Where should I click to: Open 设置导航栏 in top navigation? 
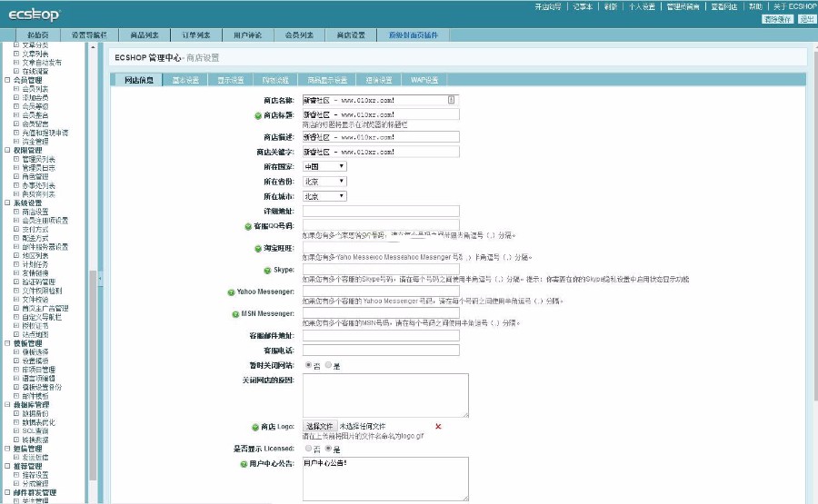(89, 35)
